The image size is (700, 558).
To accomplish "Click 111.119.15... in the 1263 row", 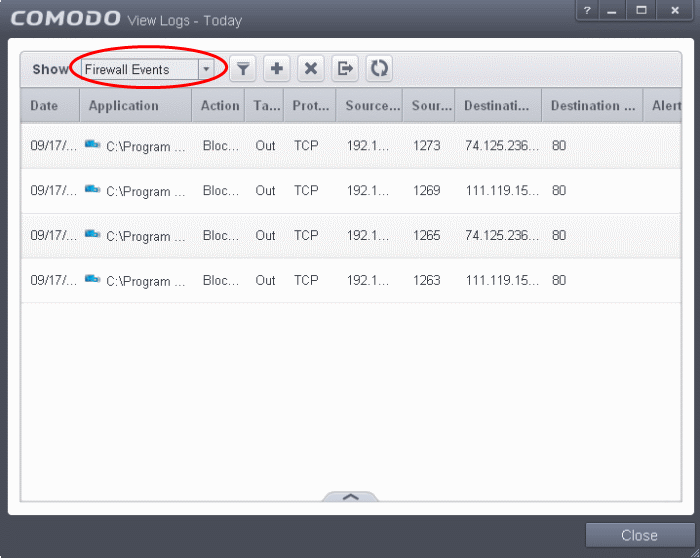I will pyautogui.click(x=502, y=280).
